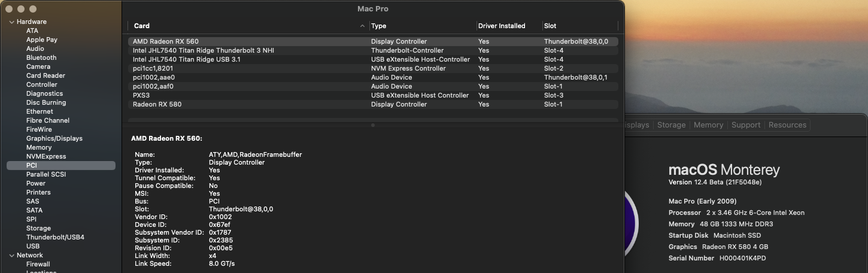Open Support tab in About This Mac
This screenshot has height=273, width=868.
[x=745, y=125]
